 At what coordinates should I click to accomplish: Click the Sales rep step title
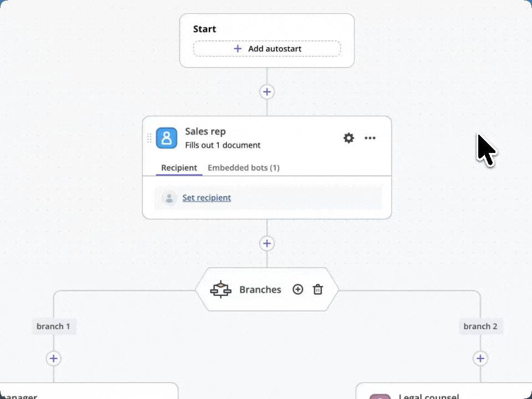point(205,132)
